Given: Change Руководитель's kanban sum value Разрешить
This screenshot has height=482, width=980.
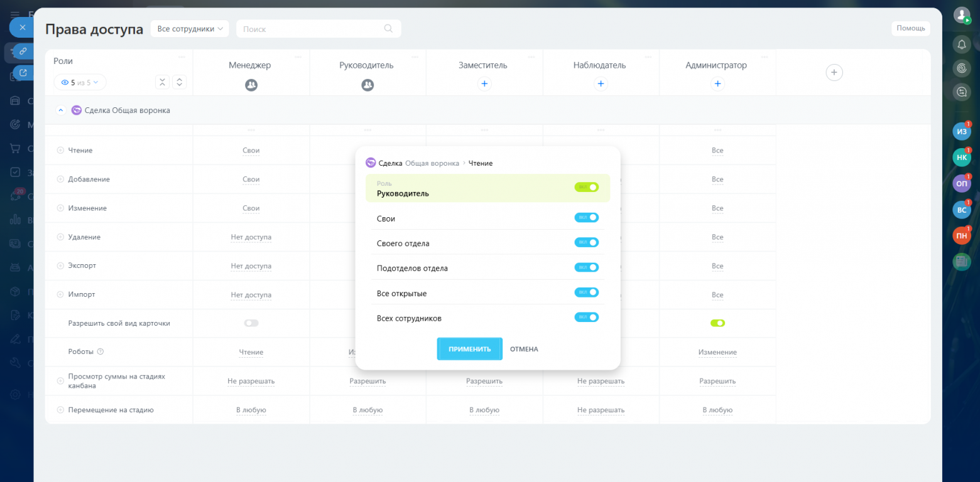Looking at the screenshot, I should pyautogui.click(x=367, y=381).
